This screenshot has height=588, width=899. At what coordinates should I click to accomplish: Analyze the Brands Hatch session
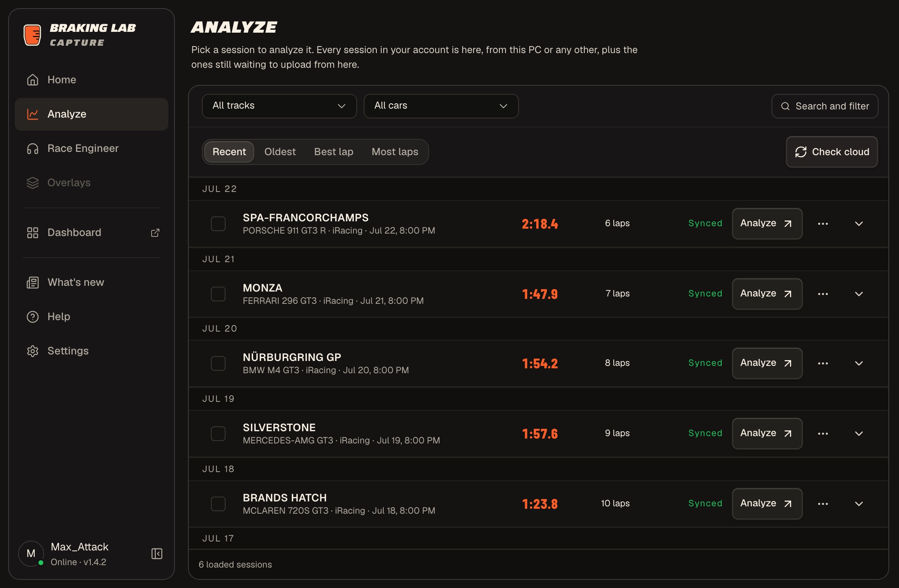pyautogui.click(x=767, y=504)
